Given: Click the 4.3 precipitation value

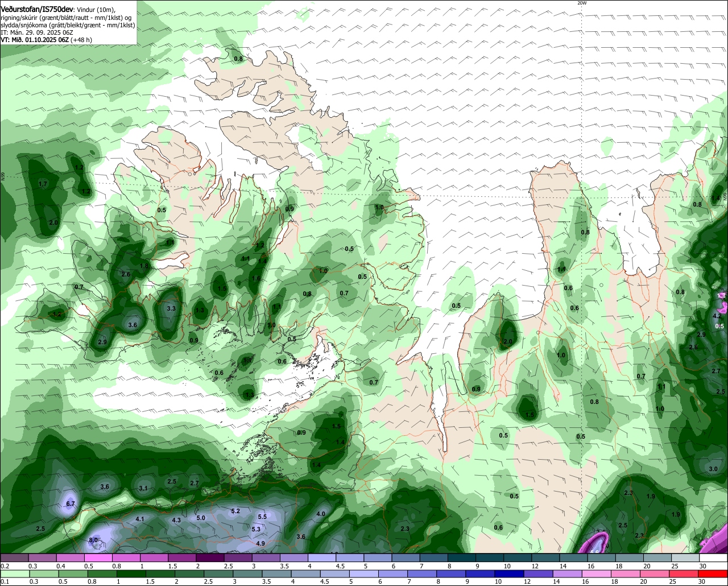Looking at the screenshot, I should click(x=176, y=520).
